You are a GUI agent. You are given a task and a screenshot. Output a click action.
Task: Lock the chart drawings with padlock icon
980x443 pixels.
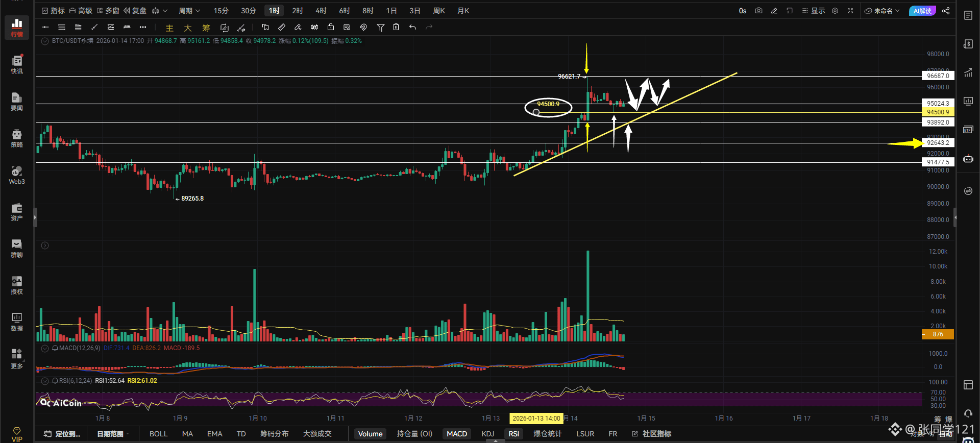click(x=331, y=27)
